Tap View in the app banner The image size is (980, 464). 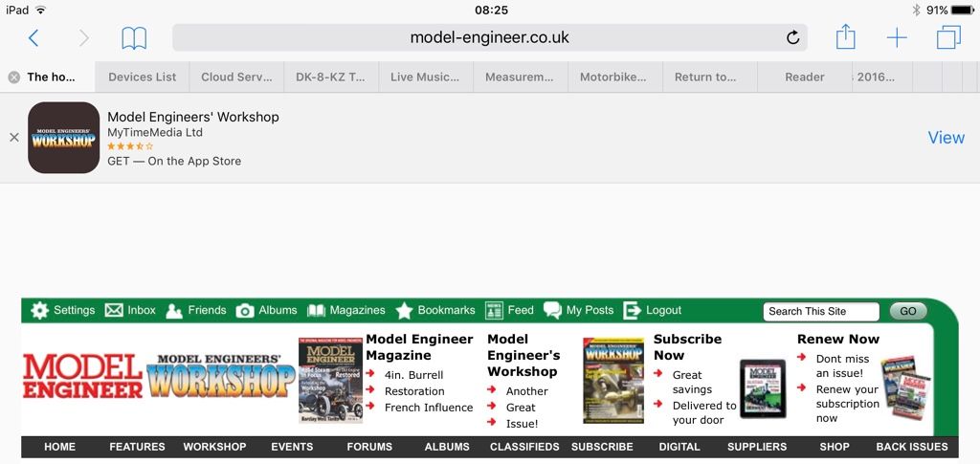[946, 138]
